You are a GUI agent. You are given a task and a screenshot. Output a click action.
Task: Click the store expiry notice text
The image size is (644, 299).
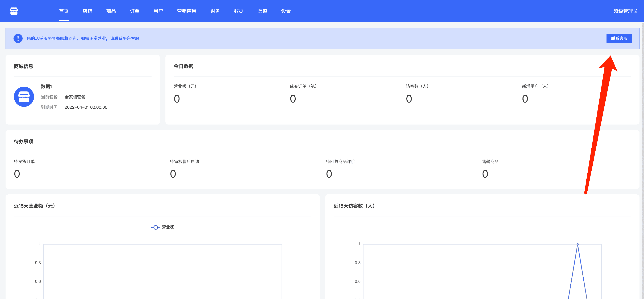(83, 39)
